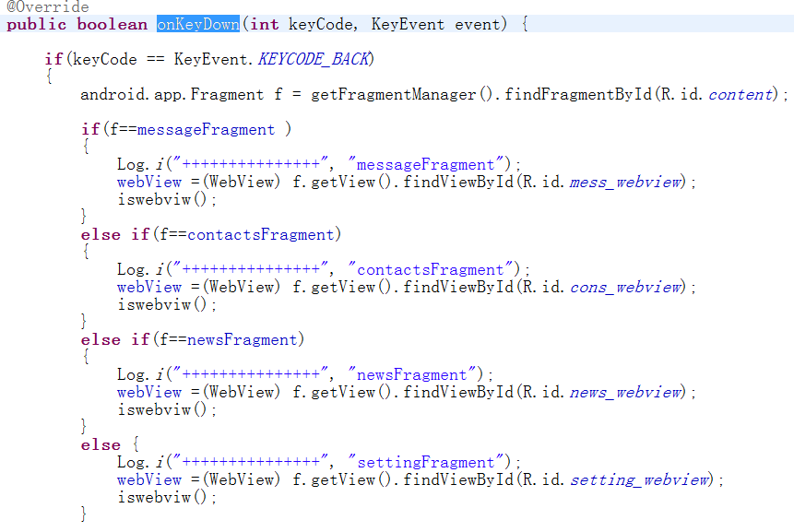Viewport: 794px width, 532px height.
Task: Click the 'int' keyword before keyCode parameter
Action: point(265,24)
